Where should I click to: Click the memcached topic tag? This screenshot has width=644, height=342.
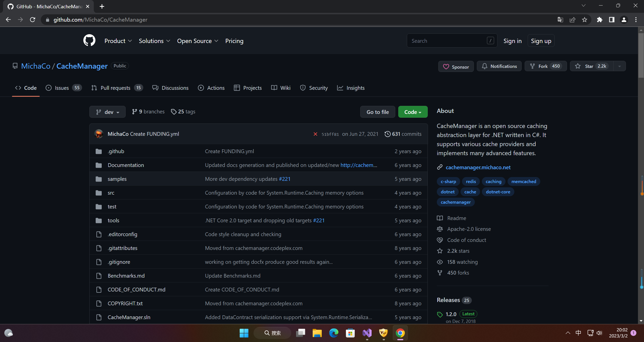524,182
